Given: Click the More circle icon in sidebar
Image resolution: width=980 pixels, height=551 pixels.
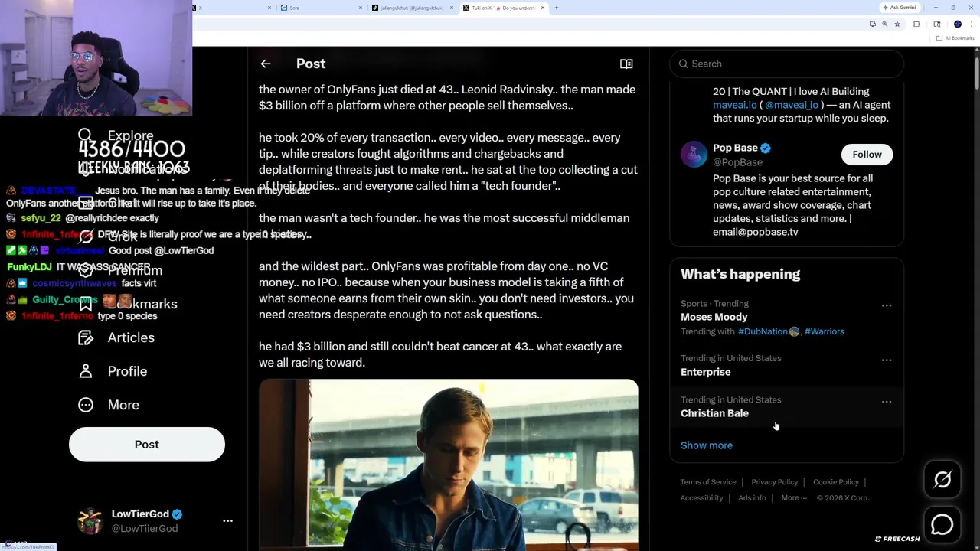Looking at the screenshot, I should click(86, 405).
